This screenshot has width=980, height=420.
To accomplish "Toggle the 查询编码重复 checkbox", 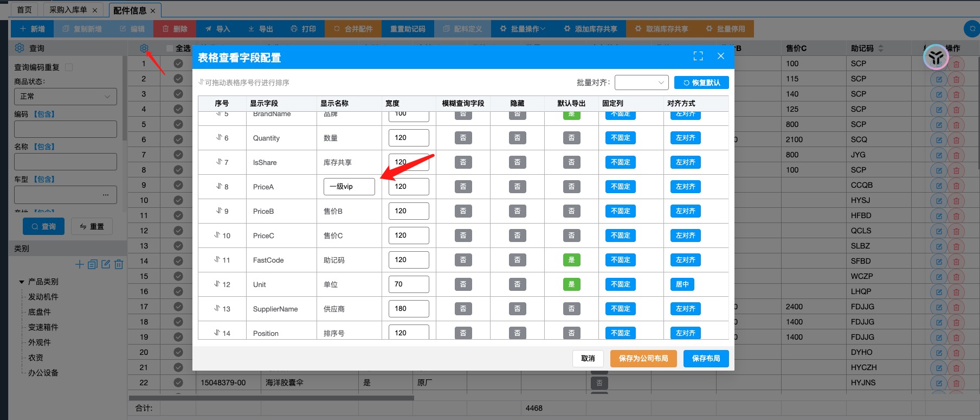I will click(x=69, y=67).
